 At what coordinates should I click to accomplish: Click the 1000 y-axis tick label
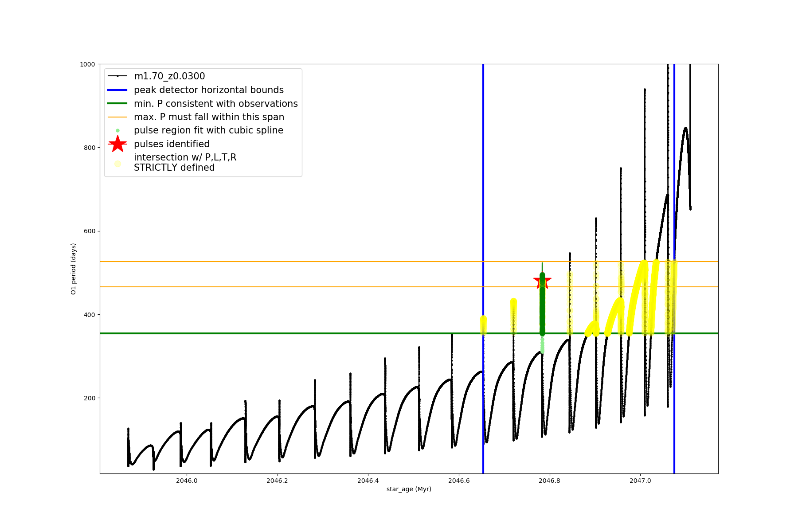(87, 64)
